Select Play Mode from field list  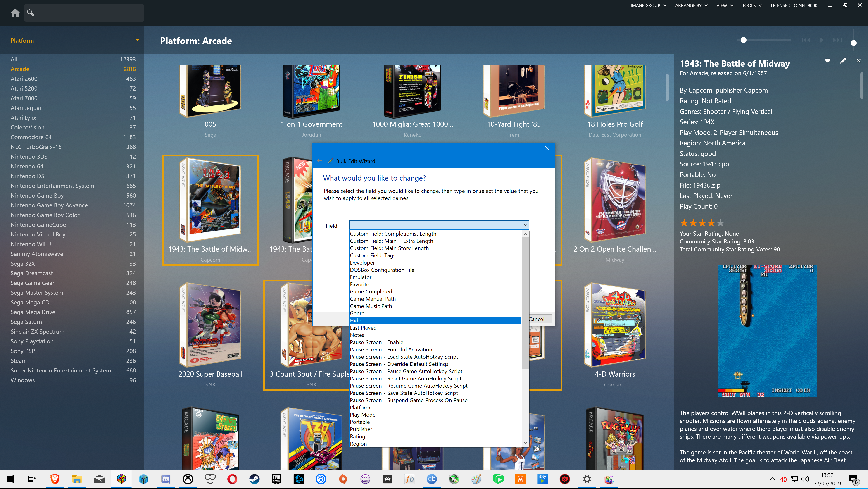435,415
